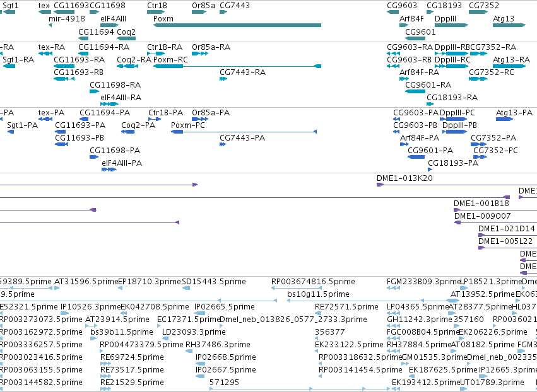
Task: Select the Poxm gene's long teal bar
Action: click(x=237, y=25)
